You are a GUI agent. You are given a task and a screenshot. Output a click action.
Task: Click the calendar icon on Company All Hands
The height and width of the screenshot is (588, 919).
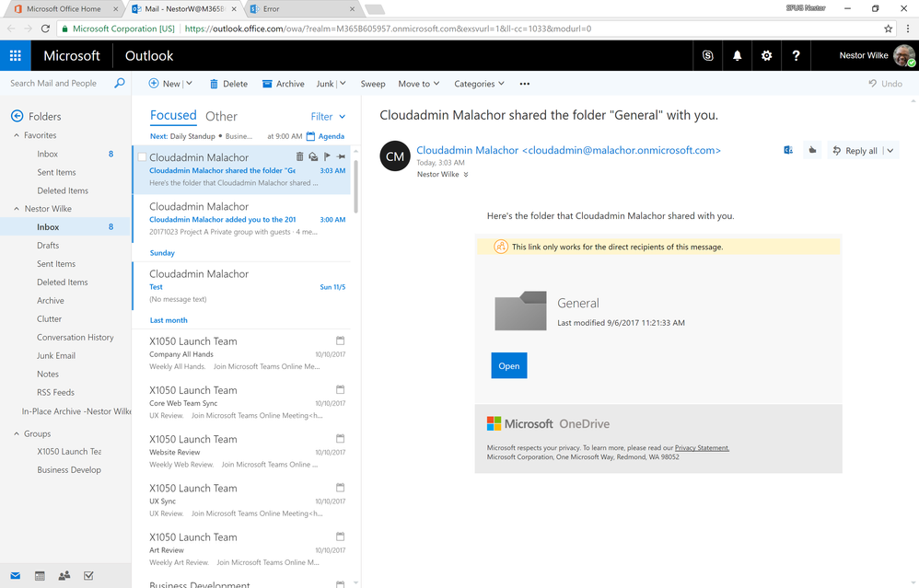tap(340, 340)
